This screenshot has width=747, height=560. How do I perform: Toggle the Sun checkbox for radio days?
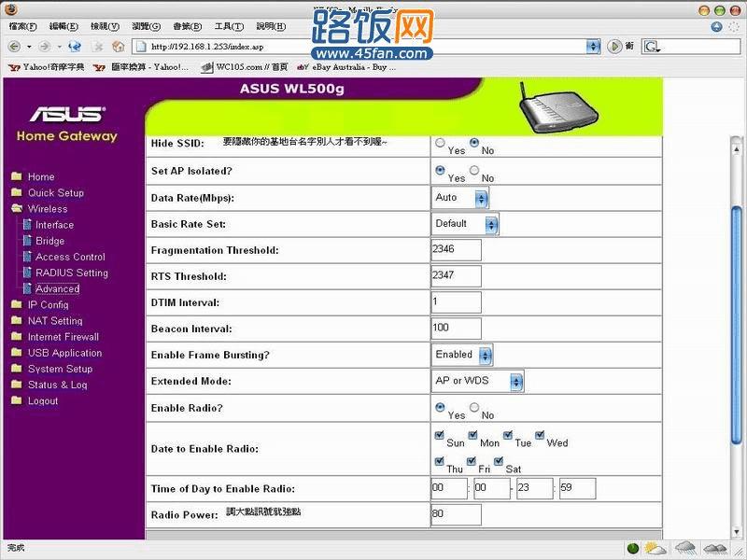439,435
